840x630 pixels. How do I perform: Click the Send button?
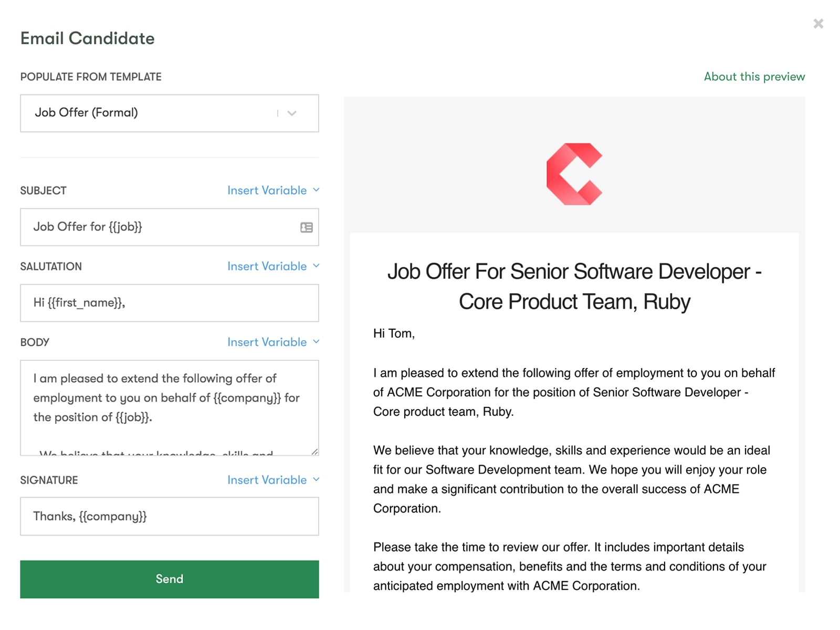169,579
